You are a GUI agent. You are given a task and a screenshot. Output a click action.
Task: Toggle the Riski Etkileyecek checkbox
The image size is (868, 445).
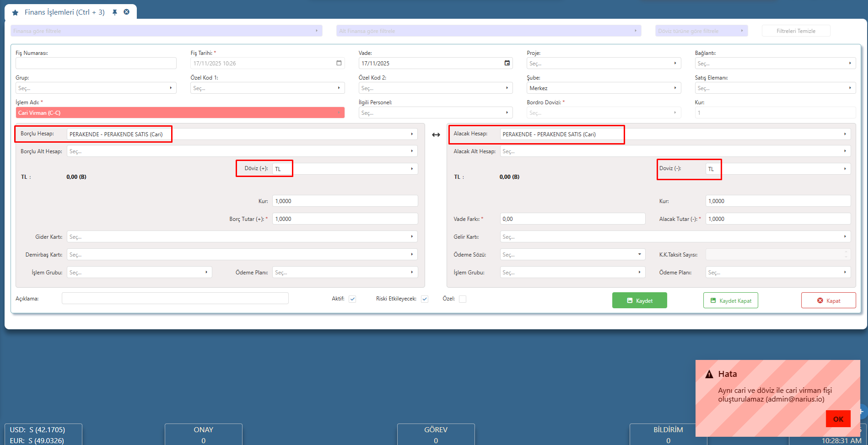coord(425,299)
